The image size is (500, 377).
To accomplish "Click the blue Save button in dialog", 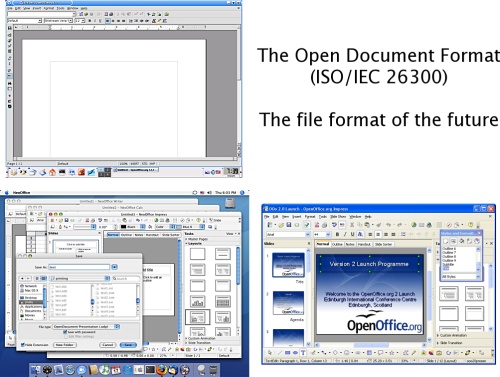I will click(x=128, y=345).
